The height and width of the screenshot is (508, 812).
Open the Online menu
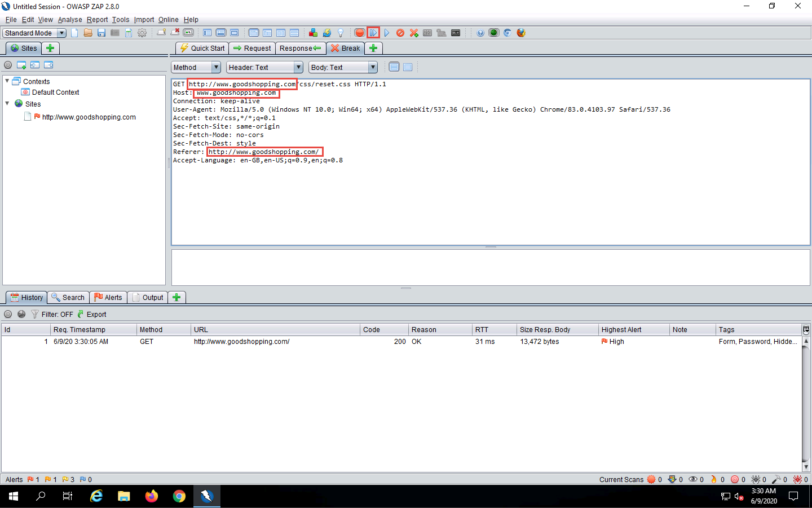(168, 20)
